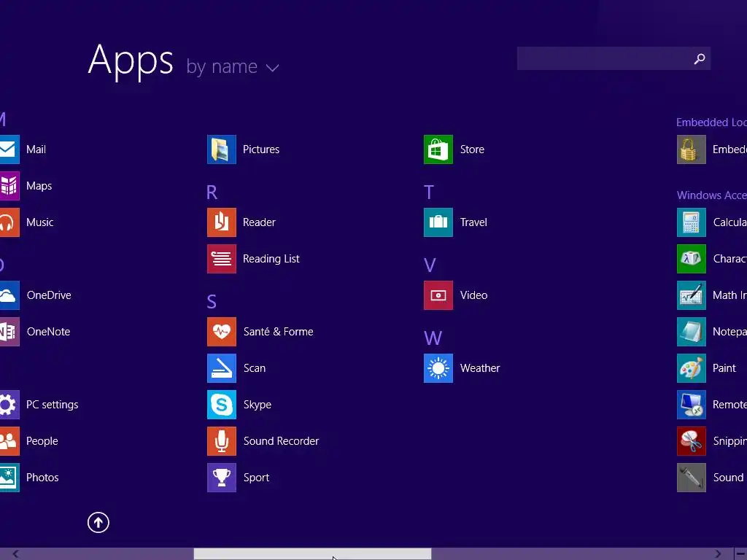This screenshot has width=747, height=560.
Task: Click the scrollbar right arrow
Action: (x=718, y=554)
